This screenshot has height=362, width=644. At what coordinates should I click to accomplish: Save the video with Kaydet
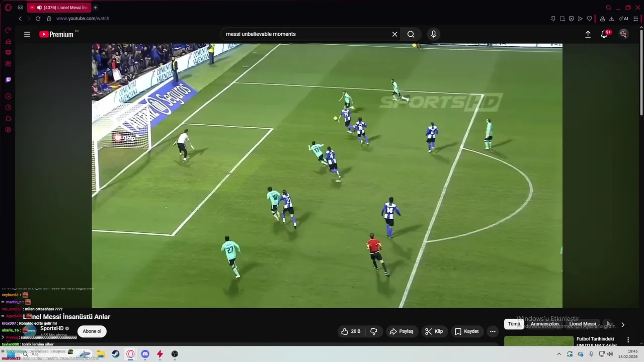point(467,331)
